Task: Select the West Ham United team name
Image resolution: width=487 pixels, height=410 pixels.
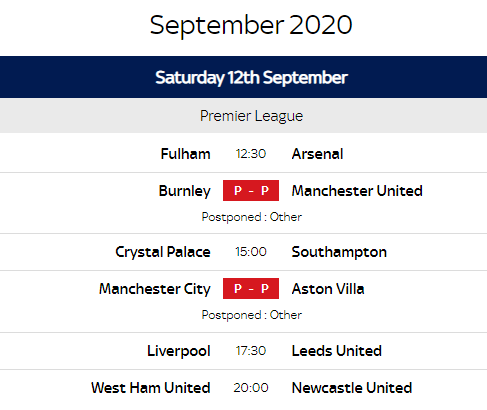Action: pos(151,388)
